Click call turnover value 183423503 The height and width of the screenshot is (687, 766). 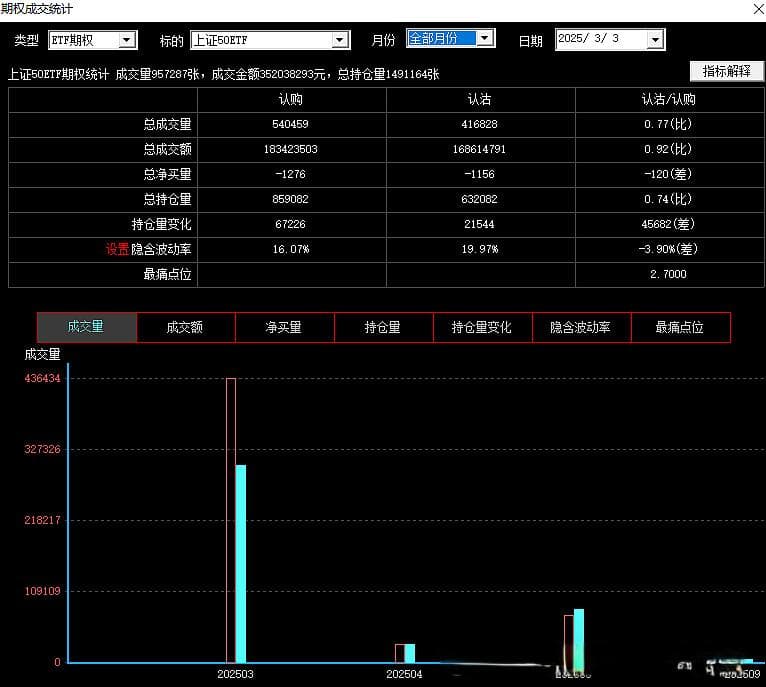click(291, 149)
